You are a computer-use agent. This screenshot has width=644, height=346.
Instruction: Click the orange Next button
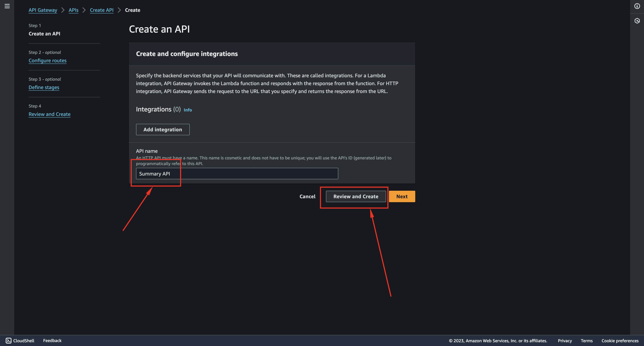click(x=402, y=196)
